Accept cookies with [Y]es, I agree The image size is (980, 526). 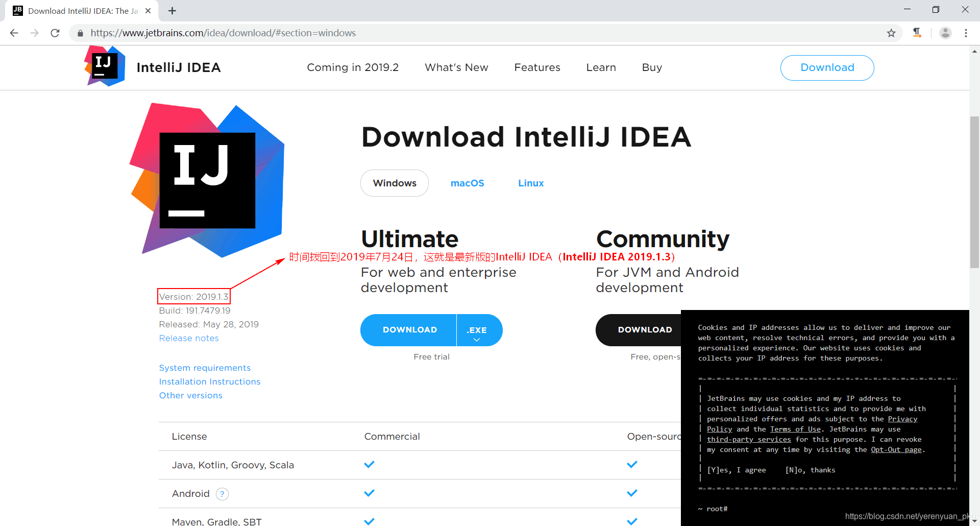pos(736,470)
